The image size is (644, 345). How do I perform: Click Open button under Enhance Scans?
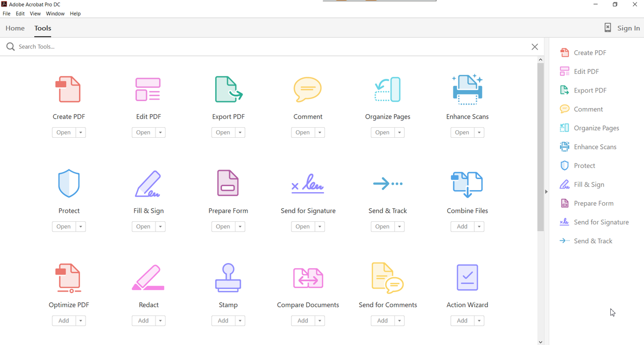(462, 133)
